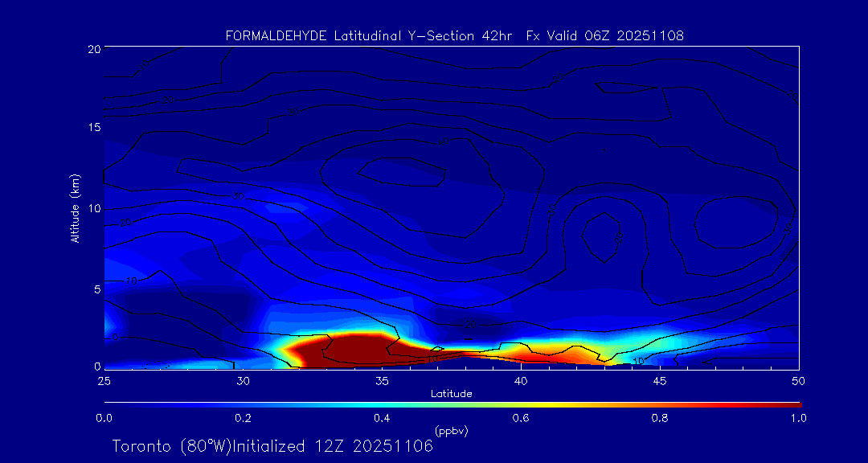Click the colorbar label 1.0
This screenshot has height=463, width=868.
(798, 418)
